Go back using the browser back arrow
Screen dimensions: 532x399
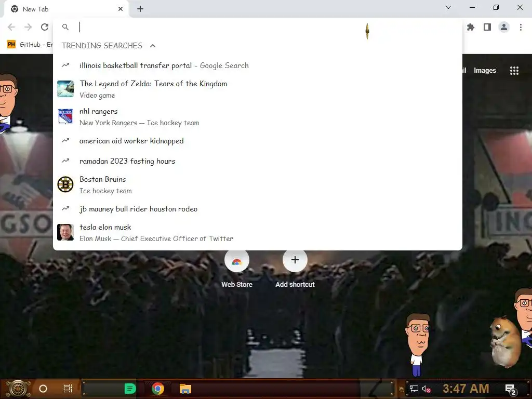tap(11, 27)
